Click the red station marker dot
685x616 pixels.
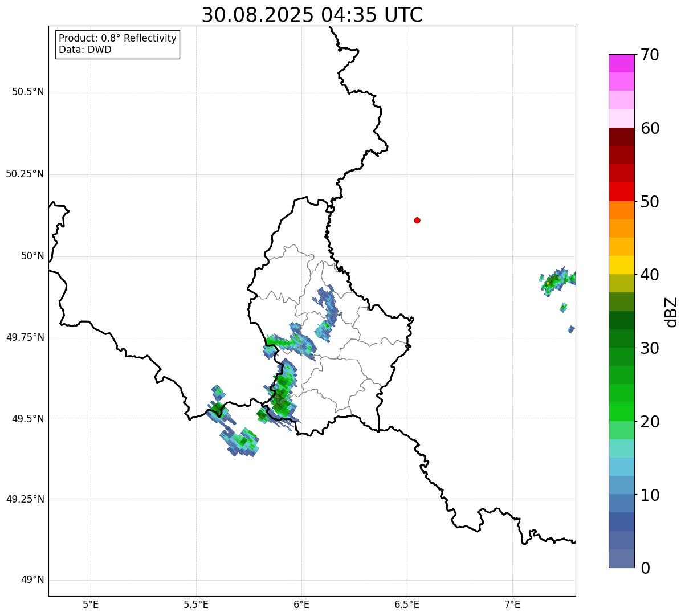coord(417,220)
